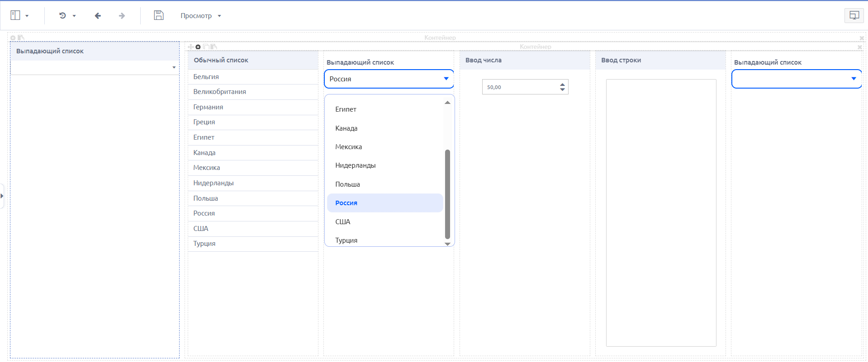Click the dropdown list scrollbar thumb
The height and width of the screenshot is (362, 868).
pyautogui.click(x=447, y=194)
